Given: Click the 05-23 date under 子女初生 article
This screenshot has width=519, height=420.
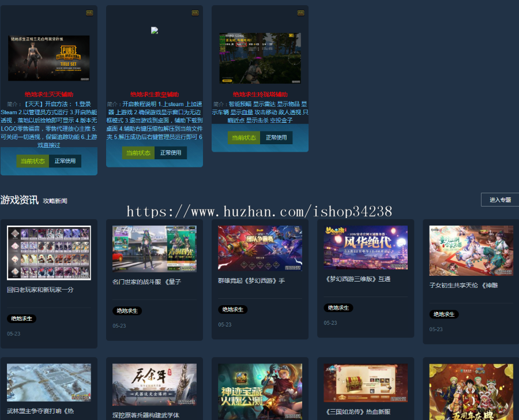Looking at the screenshot, I should tap(436, 329).
